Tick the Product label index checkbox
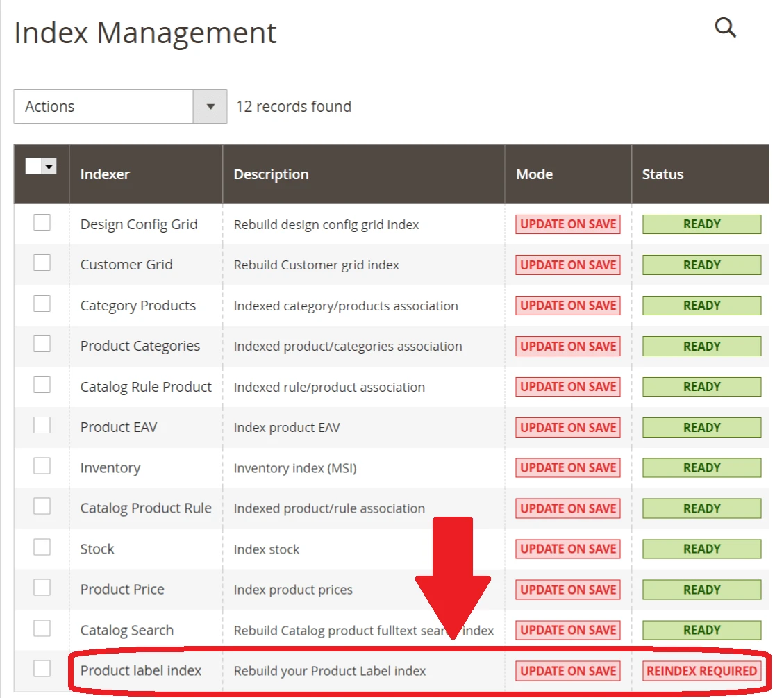Viewport: 784px width, 698px height. click(x=42, y=669)
